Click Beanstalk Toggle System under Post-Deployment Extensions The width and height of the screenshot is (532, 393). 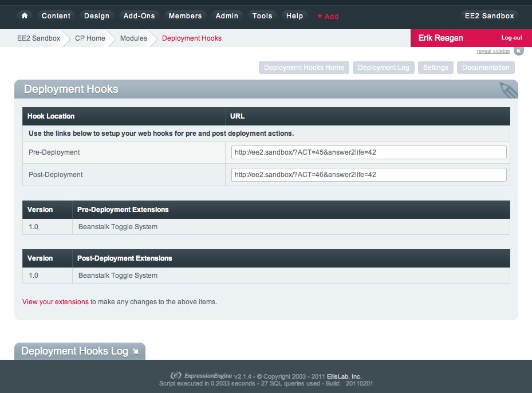click(118, 275)
